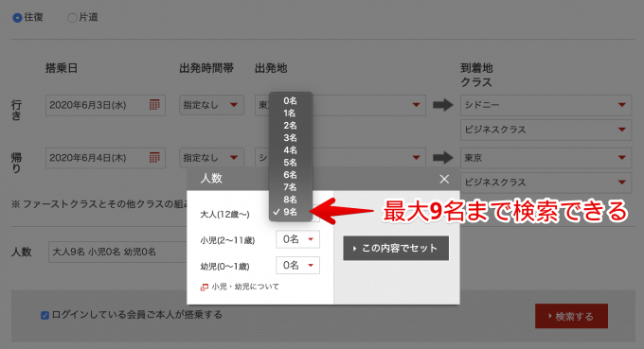Click the return date field 2020年6月4日(木)

tap(105, 158)
